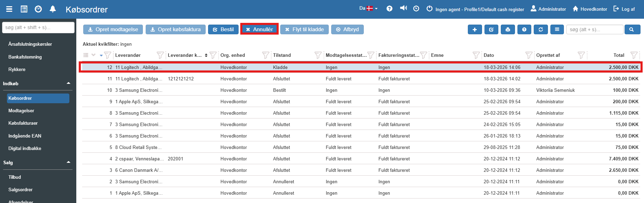Open Digital indbakke in sidebar

25,148
